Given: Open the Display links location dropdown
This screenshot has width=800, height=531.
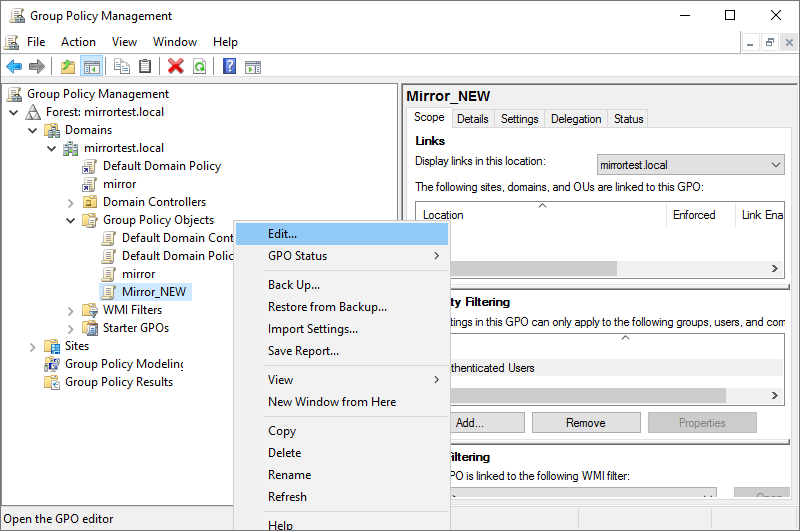Looking at the screenshot, I should coord(690,165).
